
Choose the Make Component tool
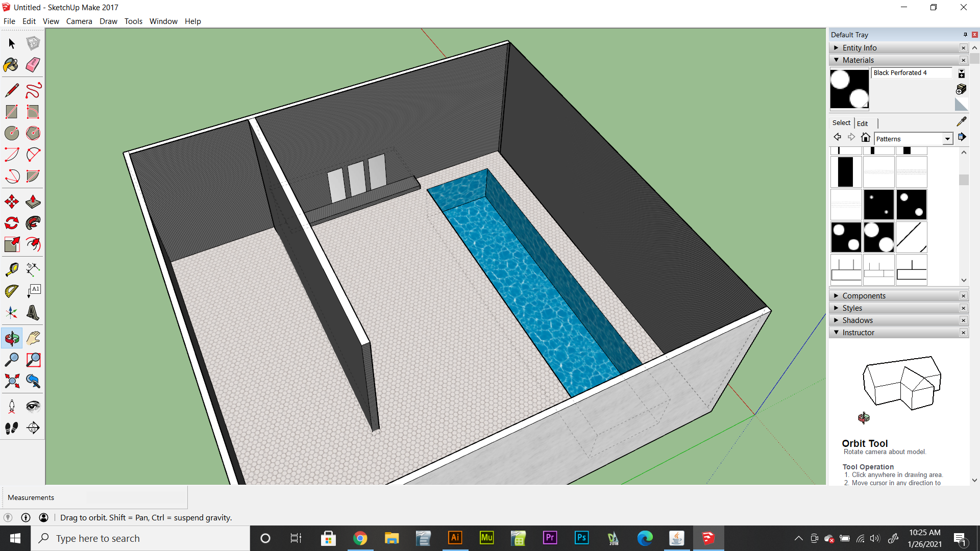point(33,43)
